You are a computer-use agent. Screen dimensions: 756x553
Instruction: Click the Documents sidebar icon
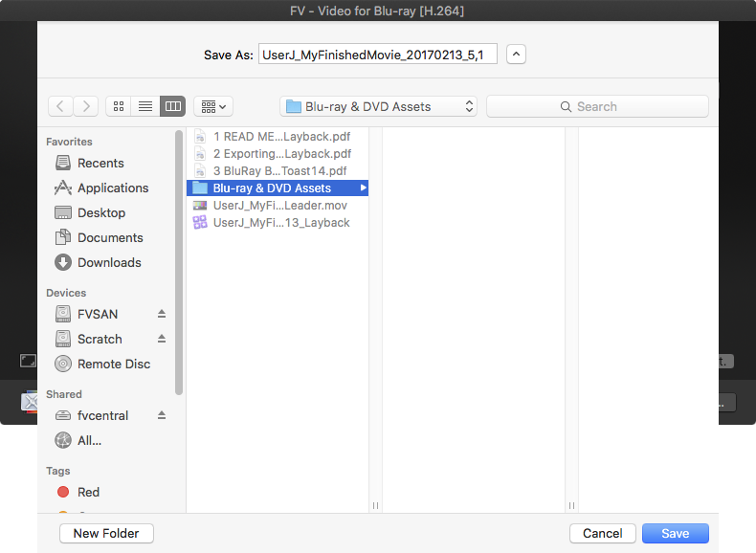tap(63, 237)
